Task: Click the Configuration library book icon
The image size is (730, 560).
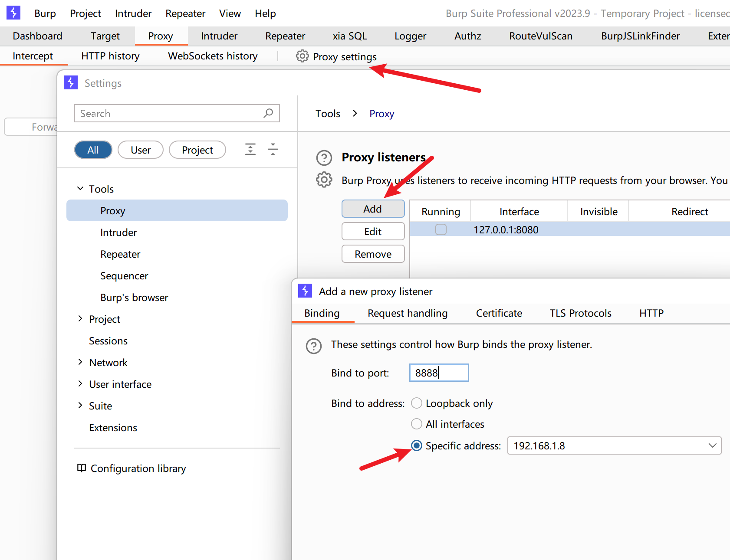Action: 82,468
